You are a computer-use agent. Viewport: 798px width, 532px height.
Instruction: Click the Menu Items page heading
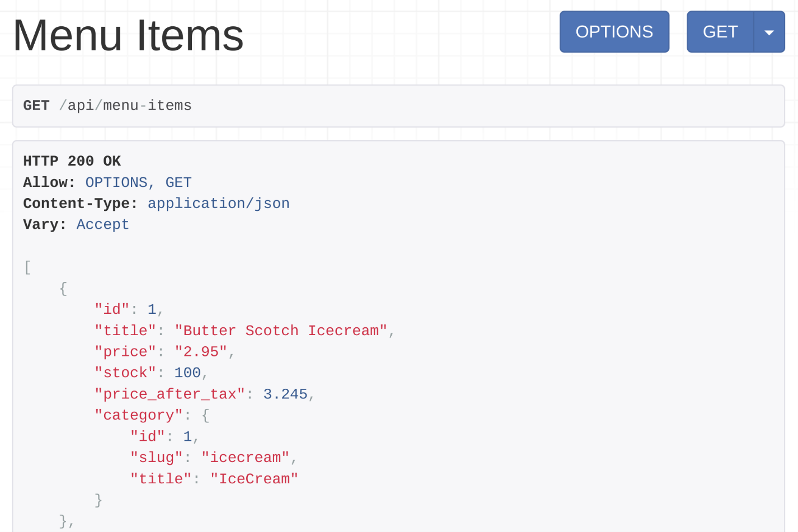pos(128,35)
